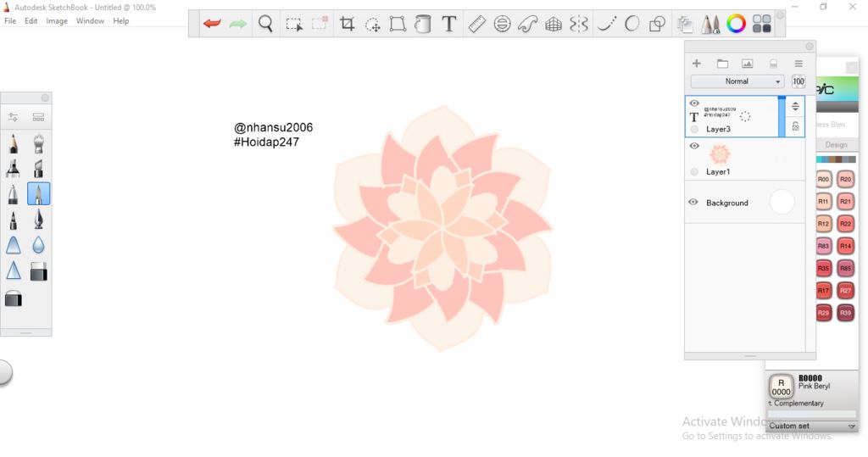The image size is (868, 457).
Task: Choose the Text tool in the toolbar
Action: tap(449, 24)
